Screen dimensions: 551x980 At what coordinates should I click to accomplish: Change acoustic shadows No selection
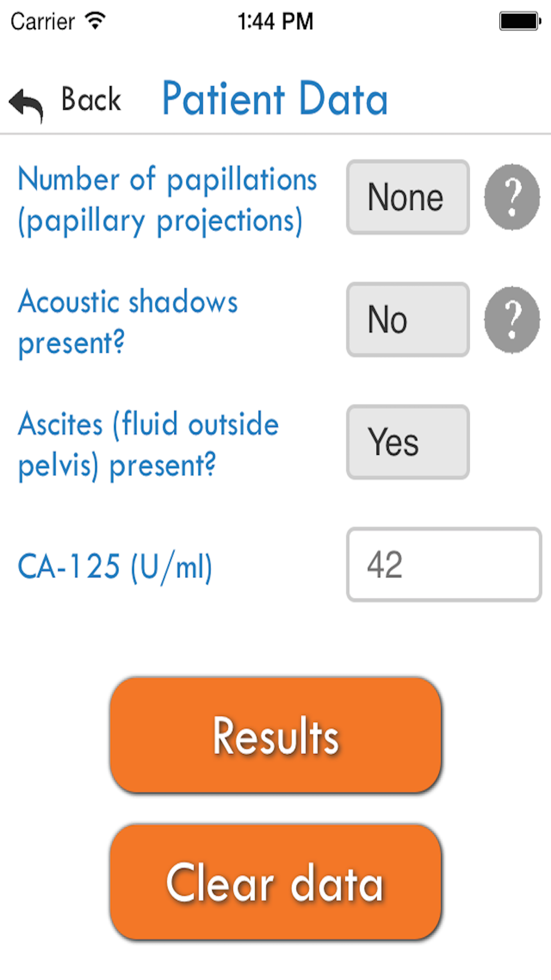click(408, 320)
